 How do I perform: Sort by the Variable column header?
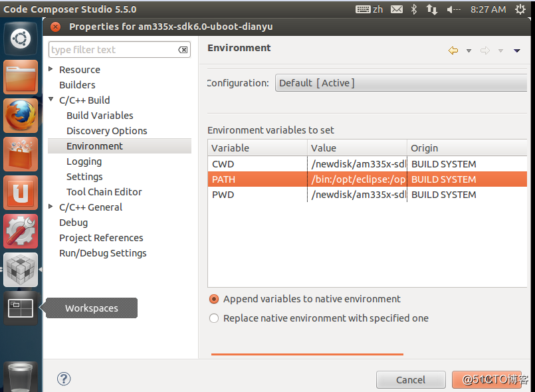pos(258,147)
